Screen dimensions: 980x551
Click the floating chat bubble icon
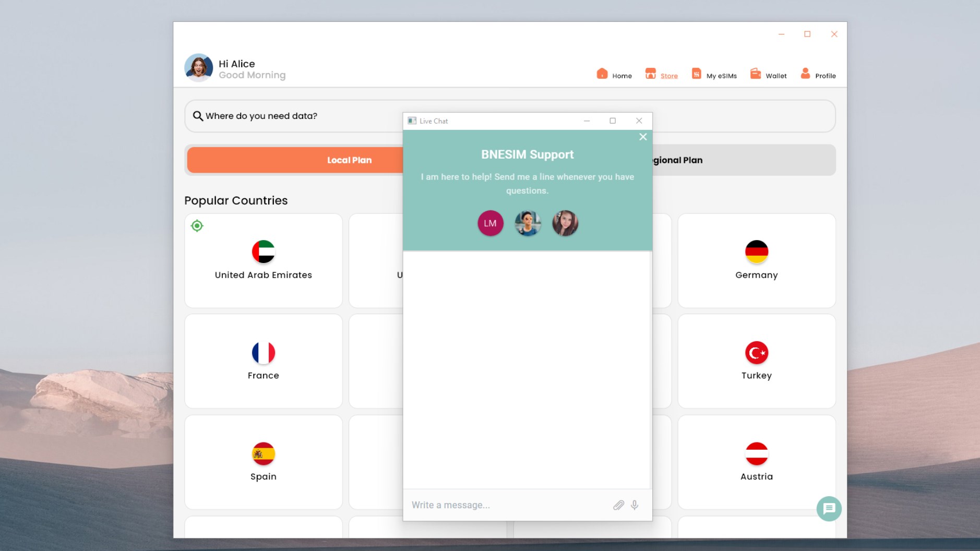coord(829,508)
